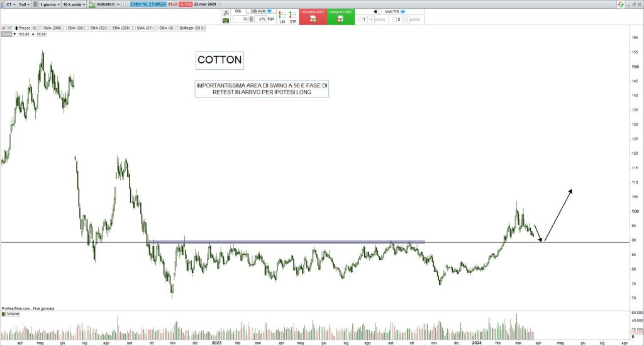Click the red -0.74% change badge
Viewport: 644px width, 346px height.
186,4
